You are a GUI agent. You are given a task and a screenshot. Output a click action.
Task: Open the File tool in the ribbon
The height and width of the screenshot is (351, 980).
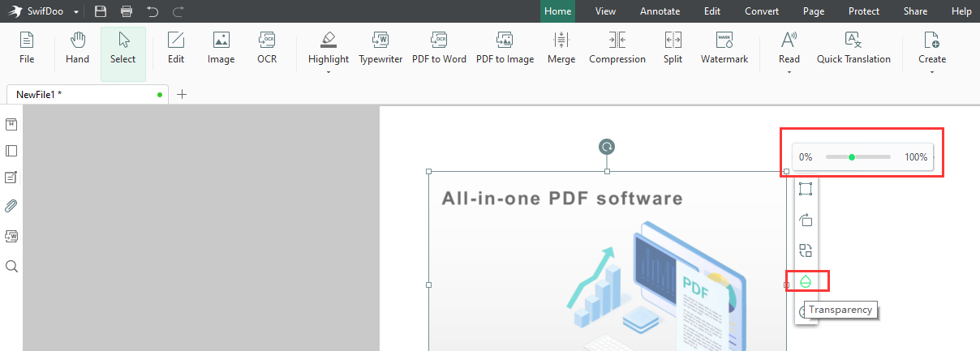(27, 49)
